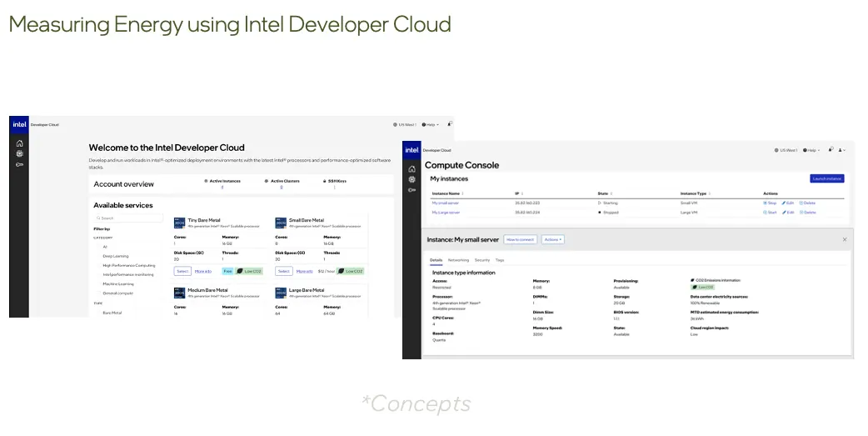
Task: Switch to the Details tab
Action: tap(436, 260)
